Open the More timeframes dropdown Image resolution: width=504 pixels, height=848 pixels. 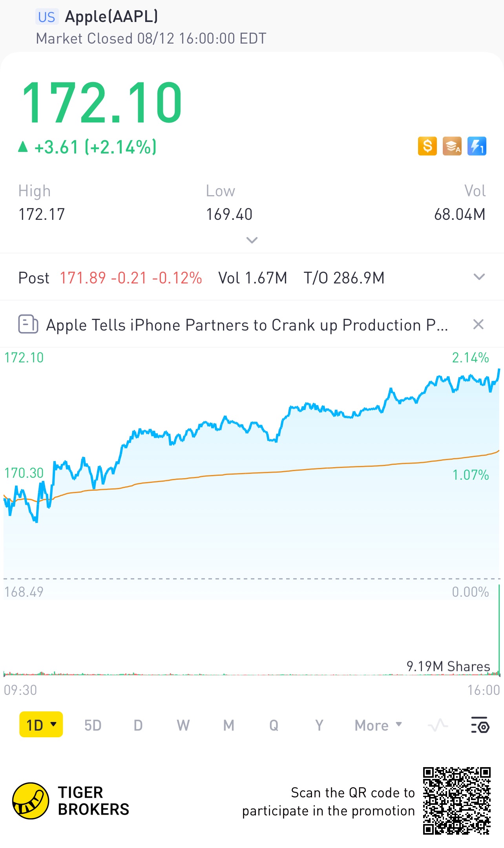(378, 725)
